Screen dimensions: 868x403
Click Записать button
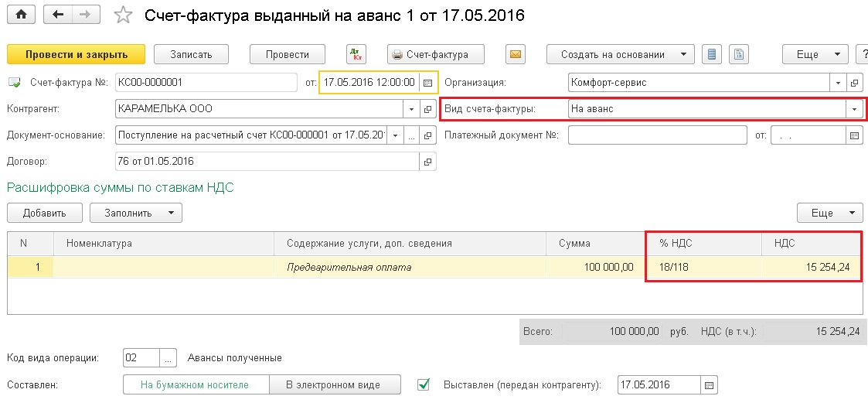point(191,54)
